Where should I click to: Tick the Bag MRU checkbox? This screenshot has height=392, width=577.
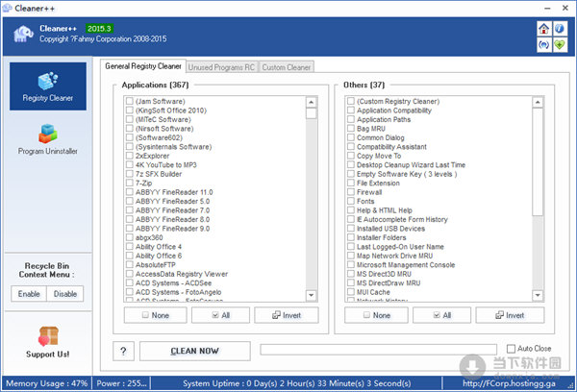pyautogui.click(x=351, y=129)
